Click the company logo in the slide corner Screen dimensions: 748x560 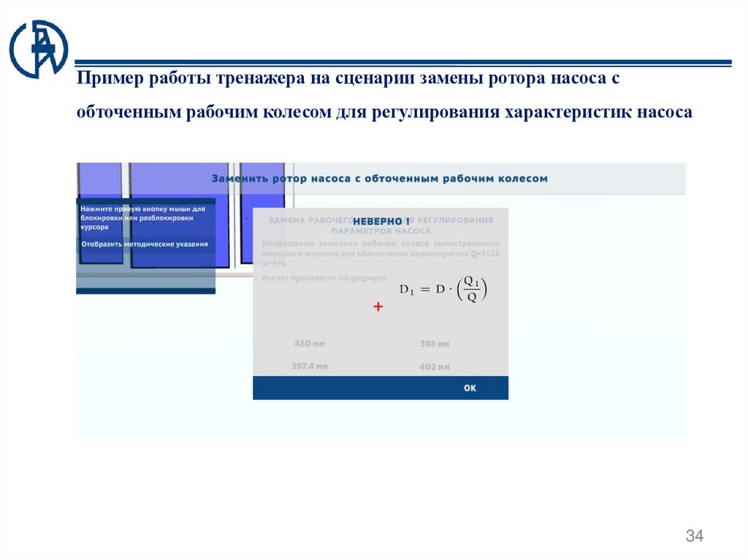[x=39, y=49]
